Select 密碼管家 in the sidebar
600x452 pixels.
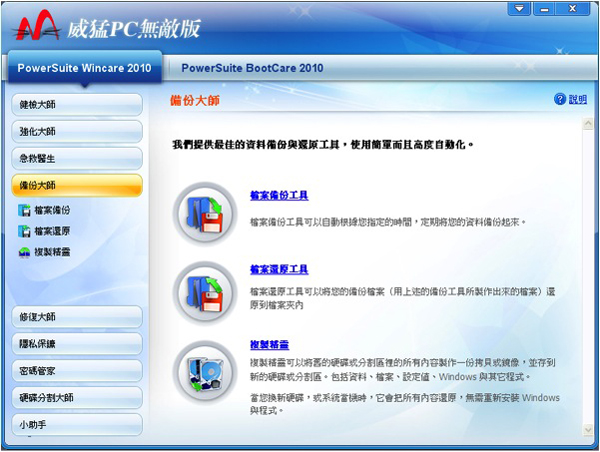[77, 371]
